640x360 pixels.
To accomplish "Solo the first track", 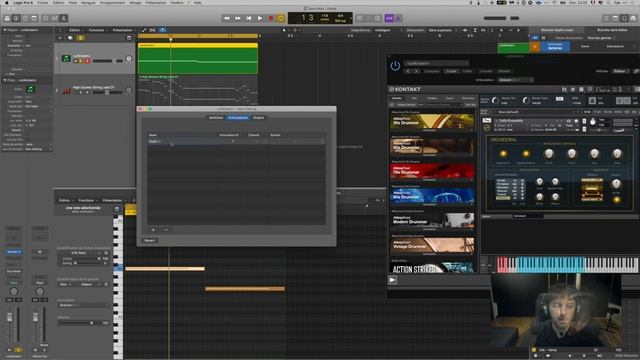I will (81, 61).
